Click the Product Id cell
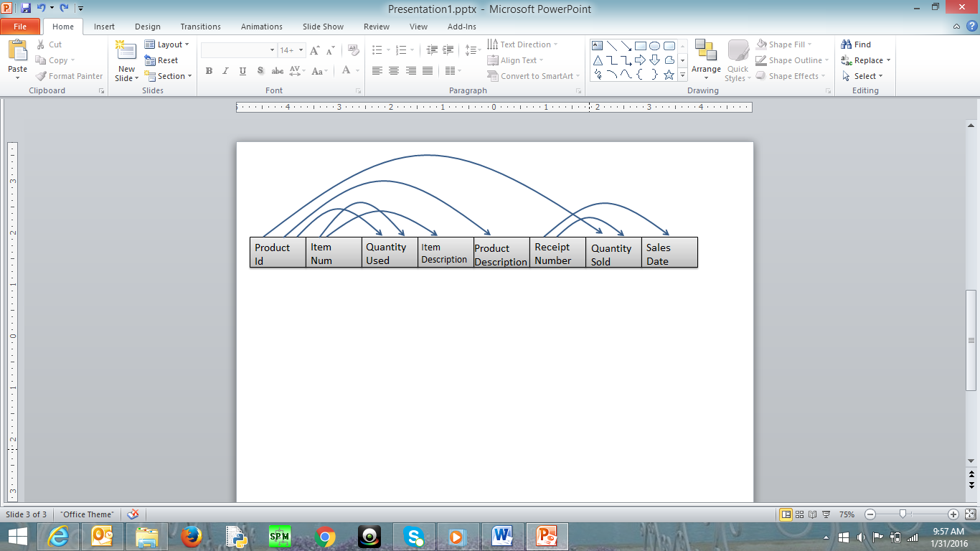This screenshot has width=980, height=551. [278, 253]
